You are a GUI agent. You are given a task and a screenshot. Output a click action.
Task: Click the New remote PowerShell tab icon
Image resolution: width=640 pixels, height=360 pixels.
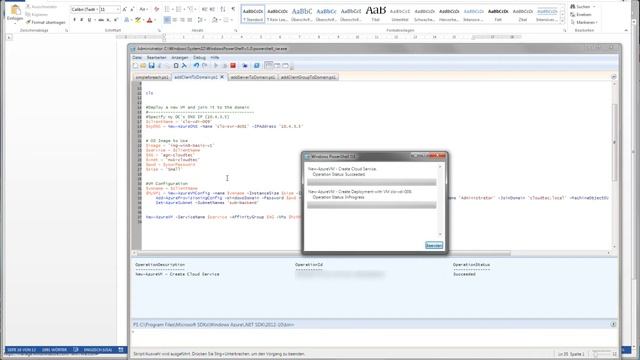tap(245, 66)
